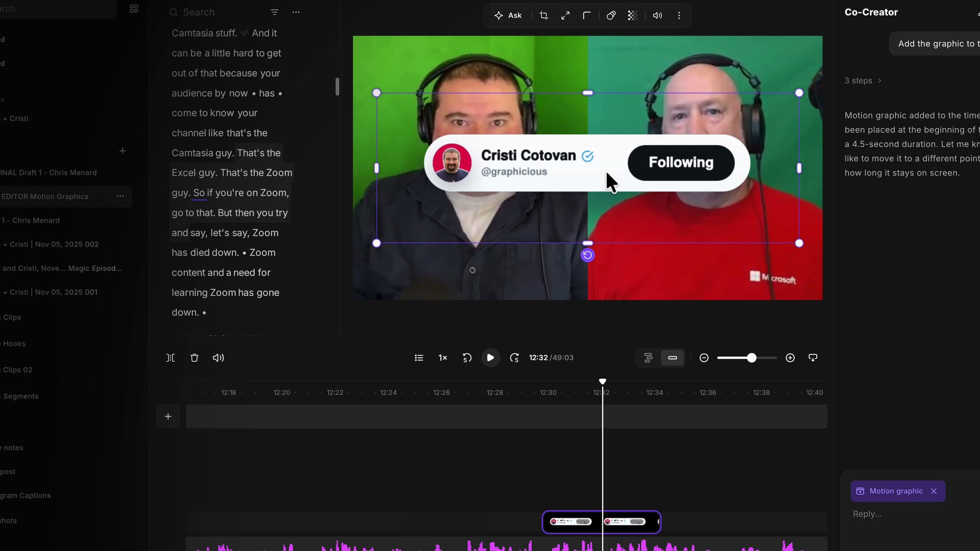This screenshot has width=980, height=551.
Task: Click the 12:36 mark on the timeline ruler
Action: (x=708, y=393)
